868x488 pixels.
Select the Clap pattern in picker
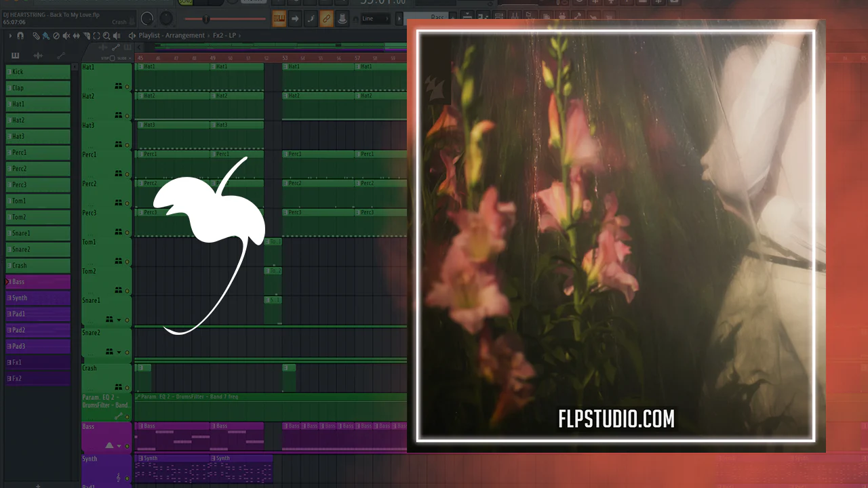pos(38,88)
